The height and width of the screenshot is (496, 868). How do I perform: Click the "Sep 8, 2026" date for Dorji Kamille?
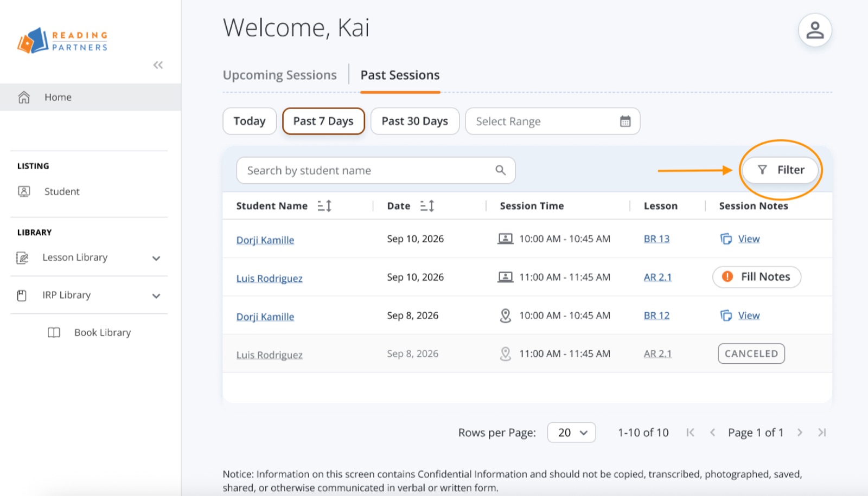[x=412, y=315]
